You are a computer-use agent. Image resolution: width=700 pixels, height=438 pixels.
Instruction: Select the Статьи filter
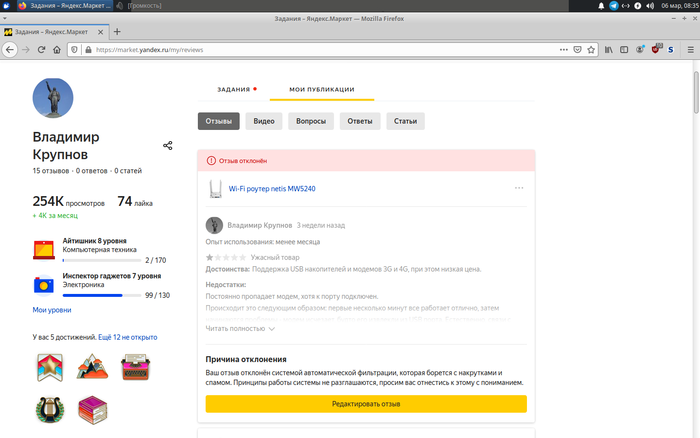coord(405,121)
